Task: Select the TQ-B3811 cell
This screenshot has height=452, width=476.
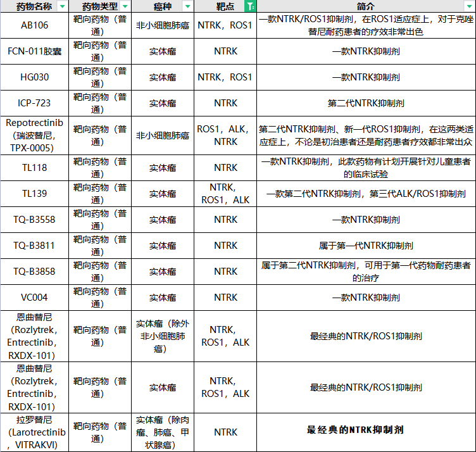Action: (x=34, y=246)
